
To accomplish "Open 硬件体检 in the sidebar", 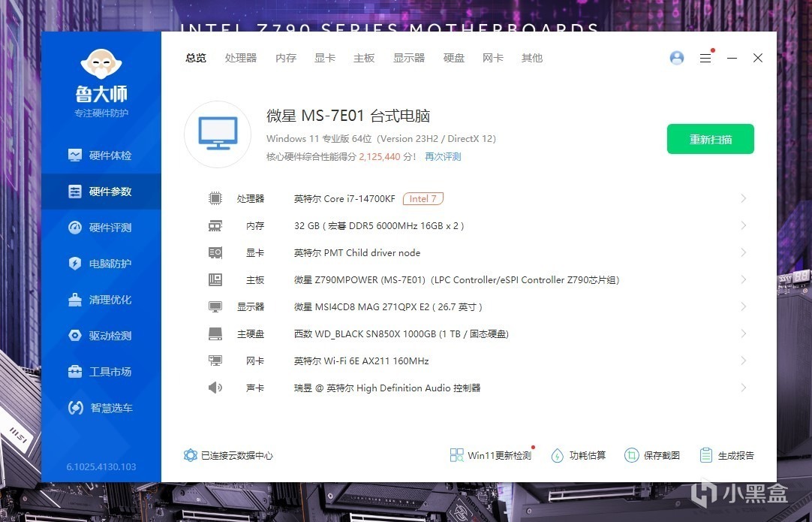I will [x=101, y=155].
